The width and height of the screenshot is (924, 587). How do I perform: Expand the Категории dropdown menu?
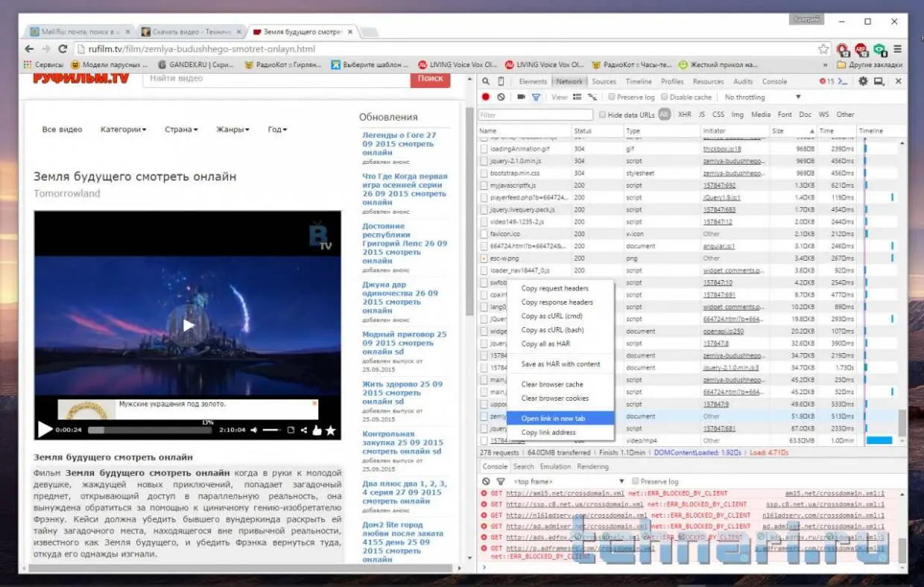click(x=123, y=130)
